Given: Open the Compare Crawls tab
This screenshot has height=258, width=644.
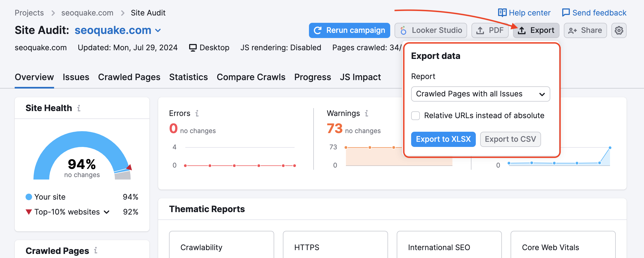Looking at the screenshot, I should pyautogui.click(x=251, y=77).
